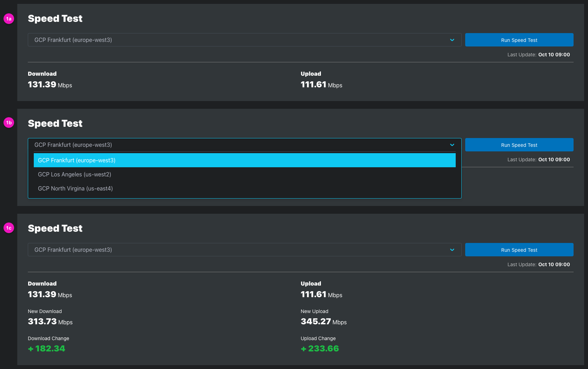Choose GCP Los Angeles (us-west2) option
Image resolution: width=588 pixels, height=369 pixels.
75,174
